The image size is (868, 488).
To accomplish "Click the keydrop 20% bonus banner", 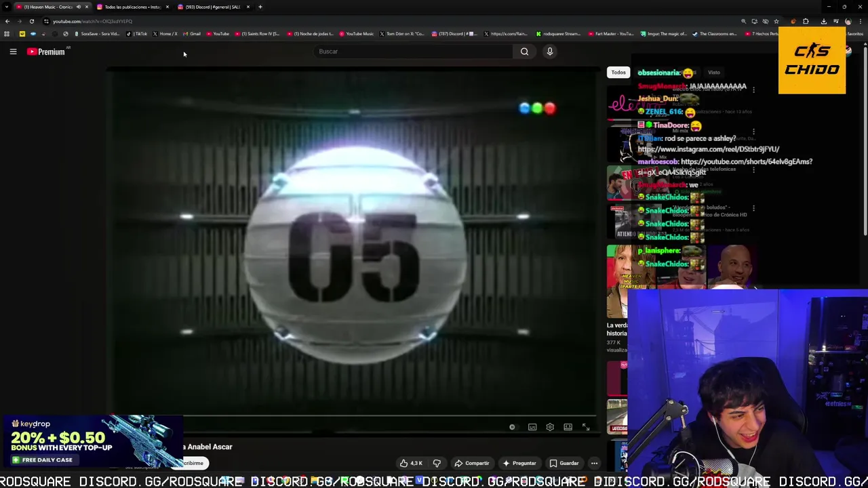I will (x=92, y=442).
